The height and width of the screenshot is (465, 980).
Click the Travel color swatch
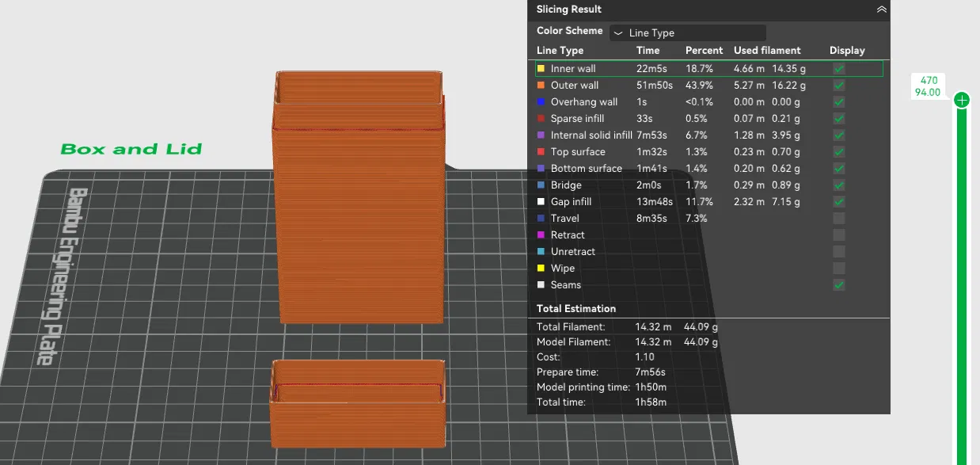tap(541, 219)
